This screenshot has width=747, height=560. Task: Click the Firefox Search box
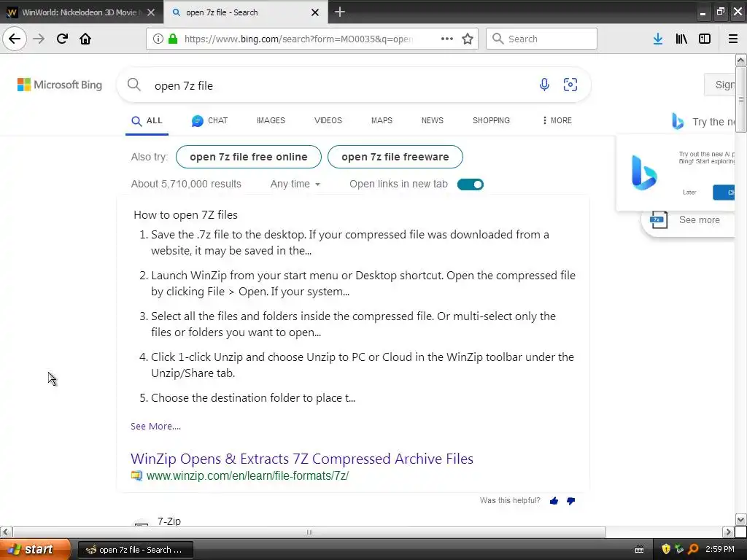pos(541,39)
